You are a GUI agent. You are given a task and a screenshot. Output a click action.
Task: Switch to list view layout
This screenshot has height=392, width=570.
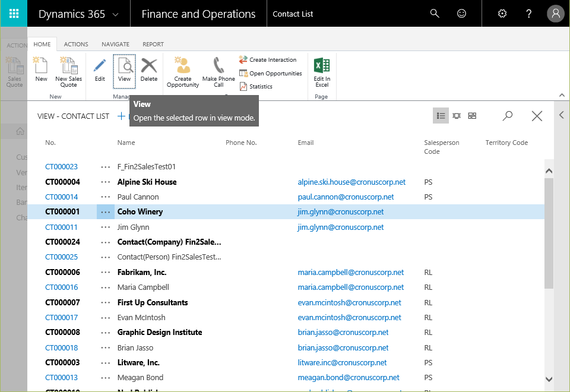pyautogui.click(x=441, y=116)
